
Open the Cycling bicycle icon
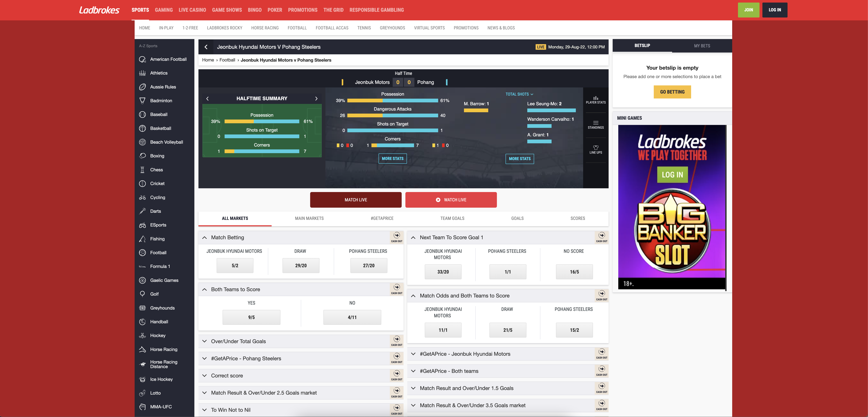point(143,197)
